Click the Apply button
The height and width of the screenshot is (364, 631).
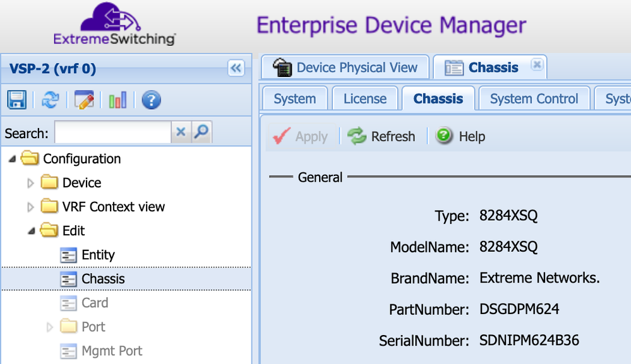(301, 137)
